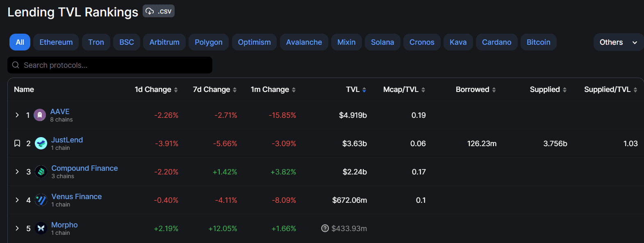Sort by 7d Change column

coord(215,89)
